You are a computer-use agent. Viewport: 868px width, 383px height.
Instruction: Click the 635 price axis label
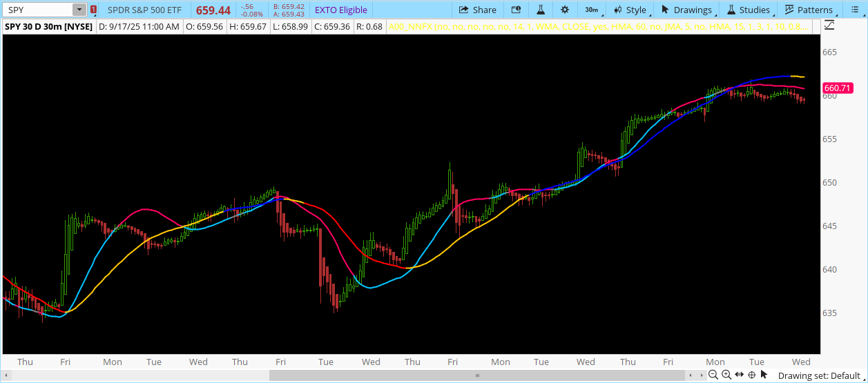coord(829,313)
